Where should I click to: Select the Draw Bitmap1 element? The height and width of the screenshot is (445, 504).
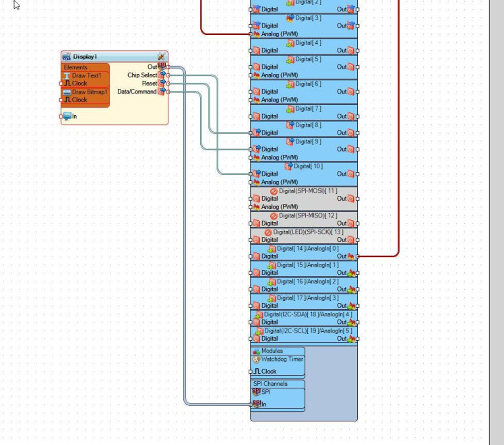pos(85,92)
